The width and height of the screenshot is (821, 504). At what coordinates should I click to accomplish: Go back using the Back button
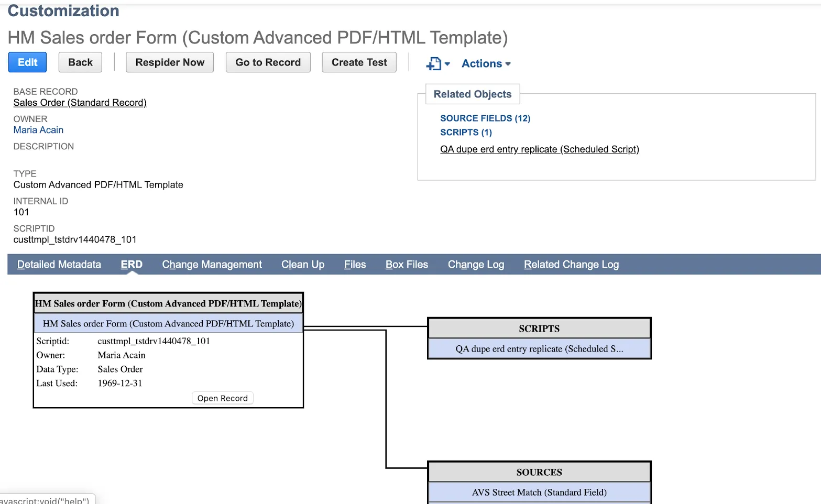pyautogui.click(x=80, y=62)
